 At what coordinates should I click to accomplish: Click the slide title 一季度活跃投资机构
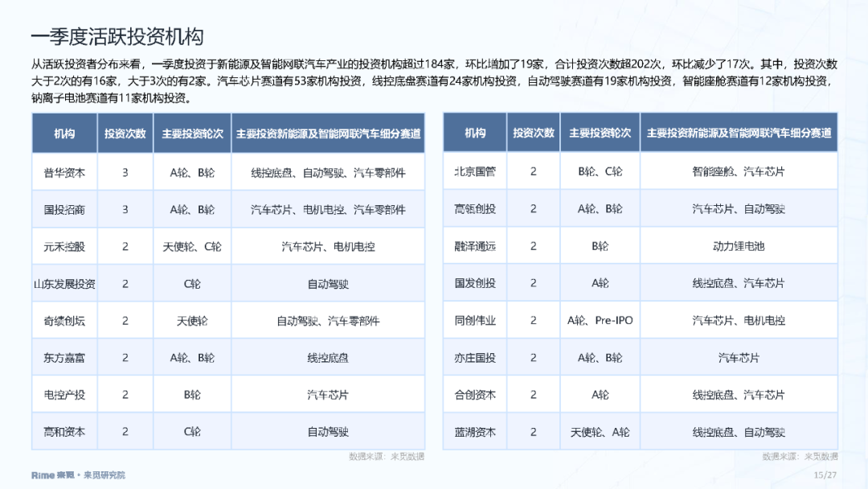point(117,36)
